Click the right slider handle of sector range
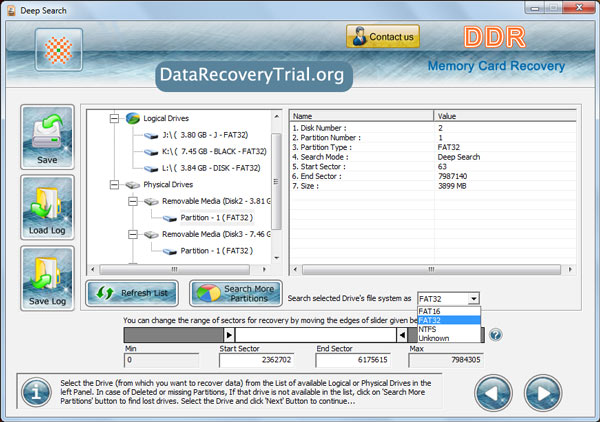 pos(402,335)
